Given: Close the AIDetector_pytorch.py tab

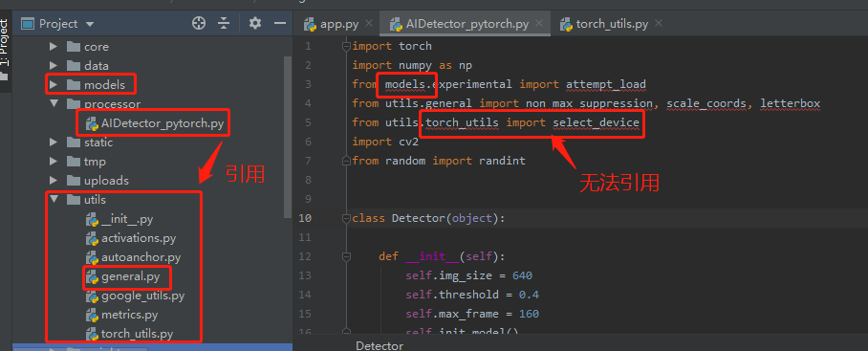Looking at the screenshot, I should click(x=540, y=24).
